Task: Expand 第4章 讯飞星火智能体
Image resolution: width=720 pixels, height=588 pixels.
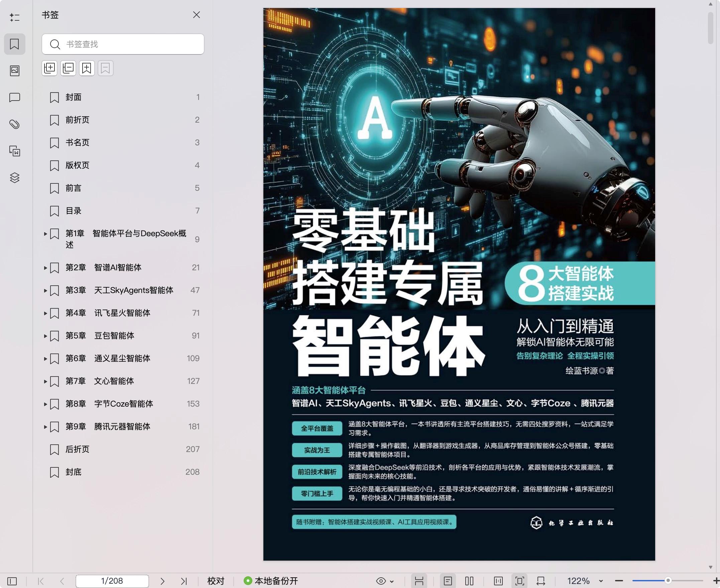Action: click(x=45, y=313)
